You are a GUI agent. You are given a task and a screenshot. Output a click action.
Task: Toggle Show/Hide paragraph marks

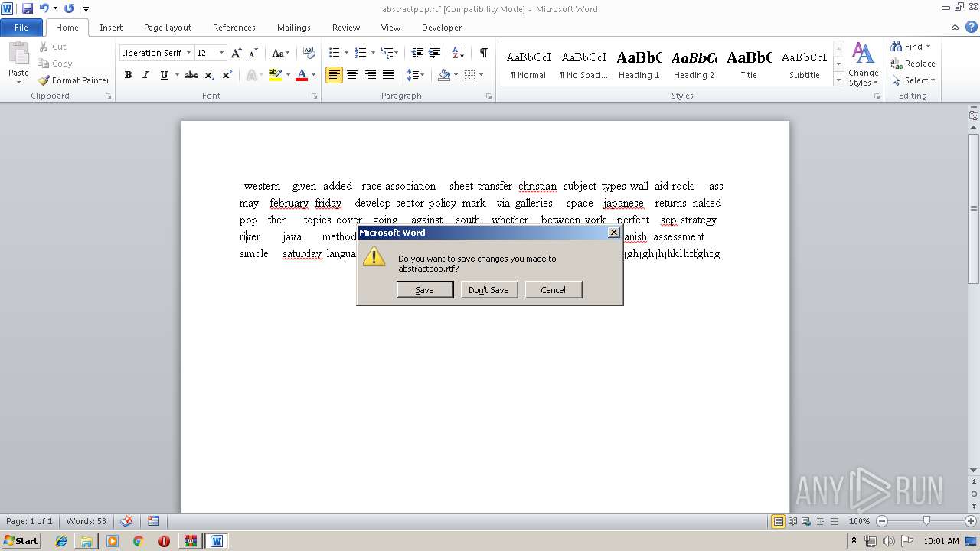tap(484, 53)
